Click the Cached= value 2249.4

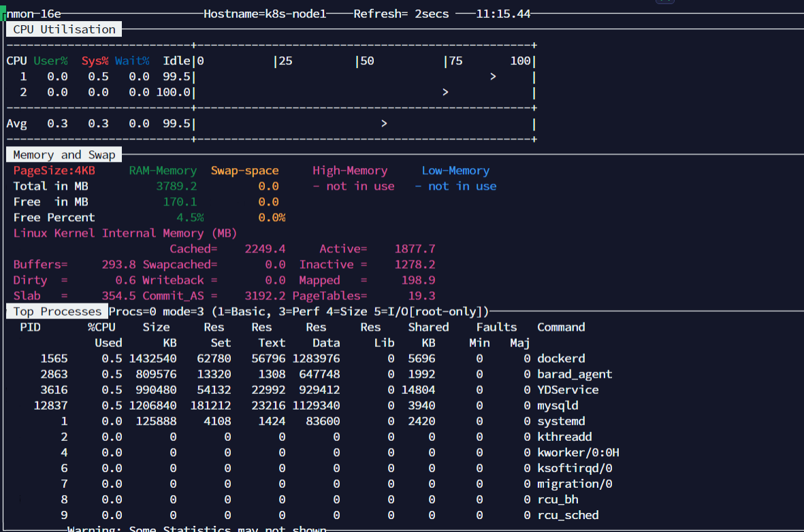click(x=265, y=249)
